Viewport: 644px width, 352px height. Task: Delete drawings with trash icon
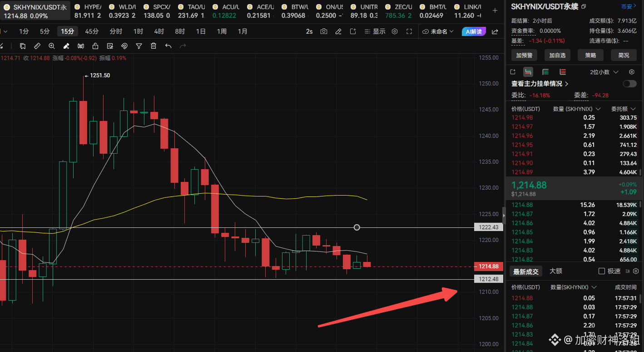[154, 46]
